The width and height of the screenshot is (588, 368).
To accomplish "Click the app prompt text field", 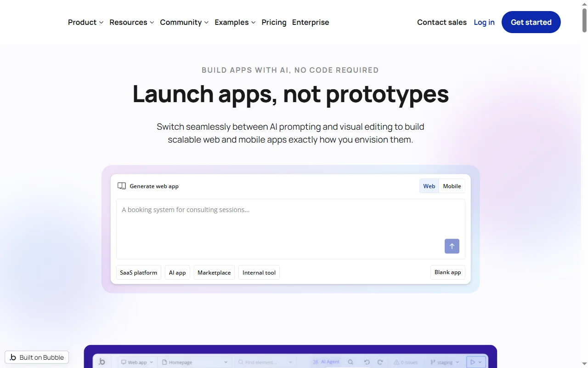I will [290, 229].
